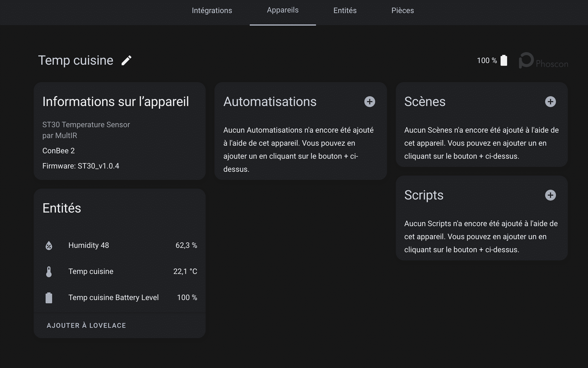Add a new scene with plus icon
This screenshot has width=588, height=368.
(550, 102)
